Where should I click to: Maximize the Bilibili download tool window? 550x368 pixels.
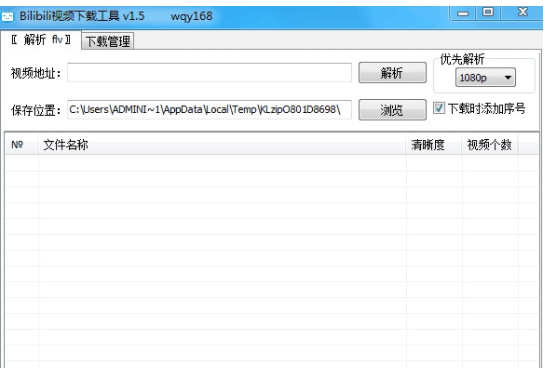tap(488, 13)
